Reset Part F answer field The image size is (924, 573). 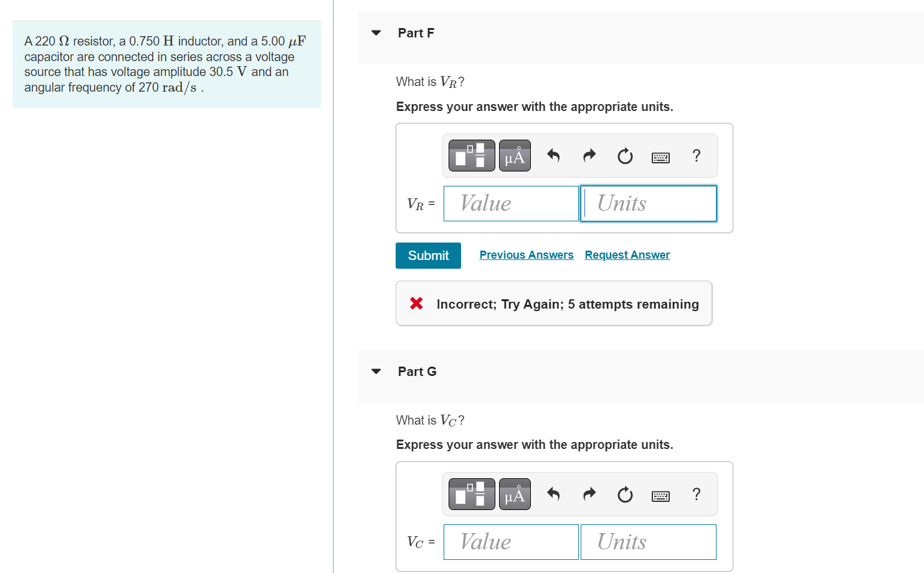[625, 156]
